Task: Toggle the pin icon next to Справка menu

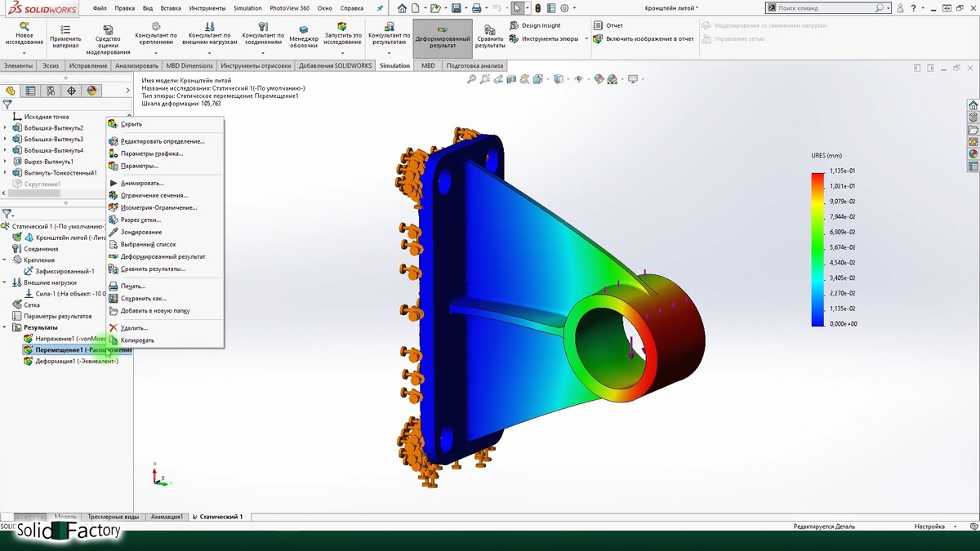Action: pyautogui.click(x=380, y=8)
